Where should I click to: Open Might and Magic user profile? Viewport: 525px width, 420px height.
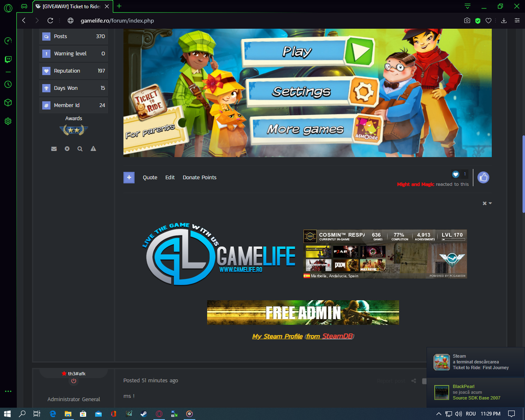click(x=415, y=184)
